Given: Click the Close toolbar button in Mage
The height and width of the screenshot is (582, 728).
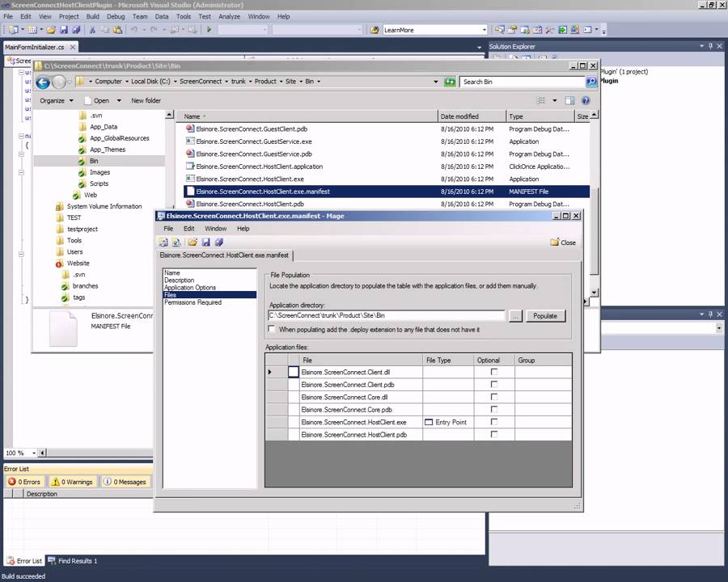Looking at the screenshot, I should point(563,242).
